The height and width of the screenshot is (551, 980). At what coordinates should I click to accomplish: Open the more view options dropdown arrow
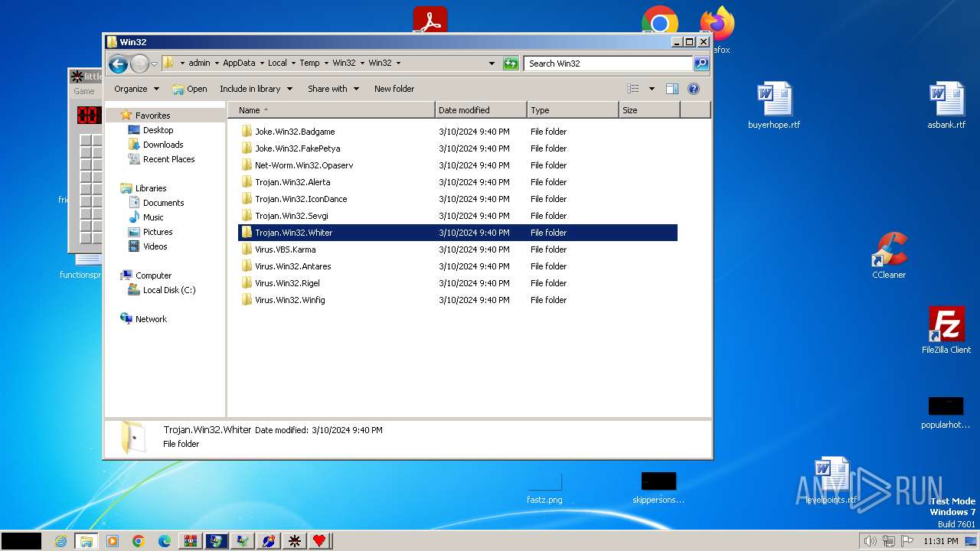click(652, 89)
